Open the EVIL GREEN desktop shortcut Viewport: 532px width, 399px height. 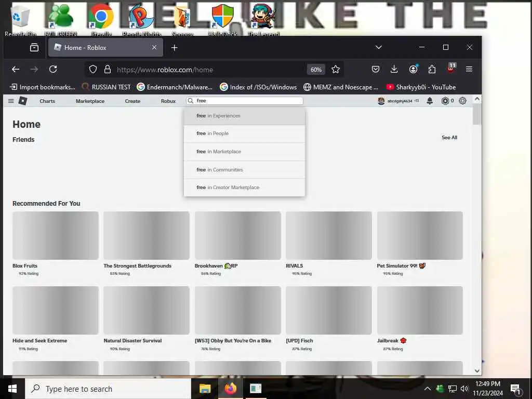pos(61,20)
